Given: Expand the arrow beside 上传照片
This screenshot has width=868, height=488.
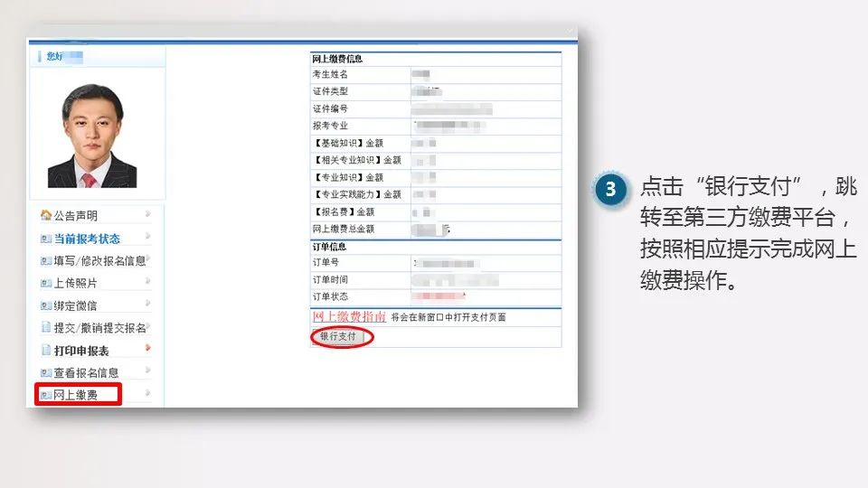Looking at the screenshot, I should [147, 281].
